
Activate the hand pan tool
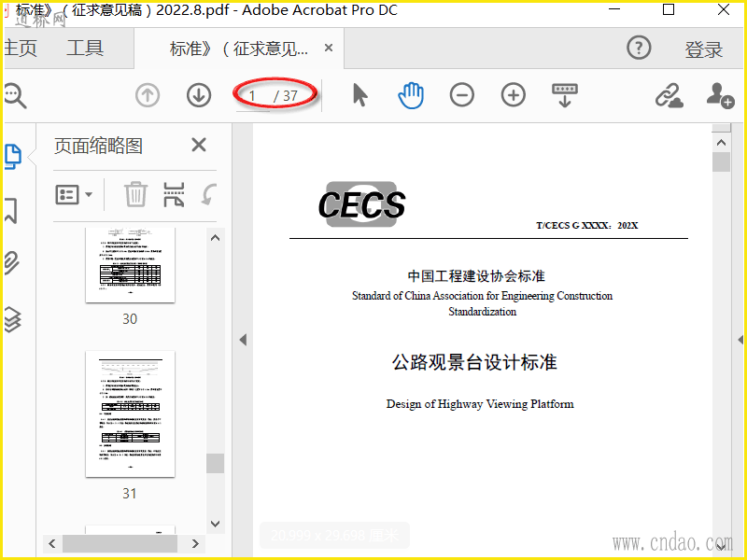[x=411, y=95]
